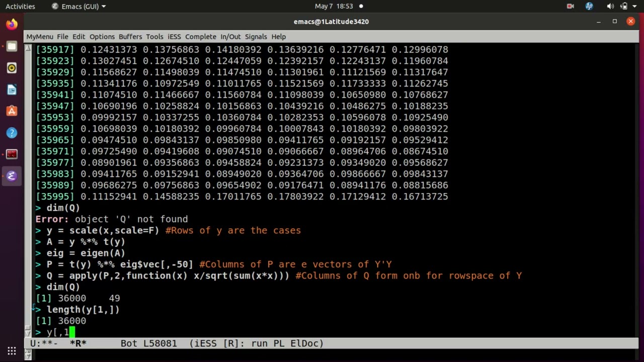This screenshot has width=644, height=362.
Task: Open the Emacs (GUI) app menu
Action: pos(79,6)
